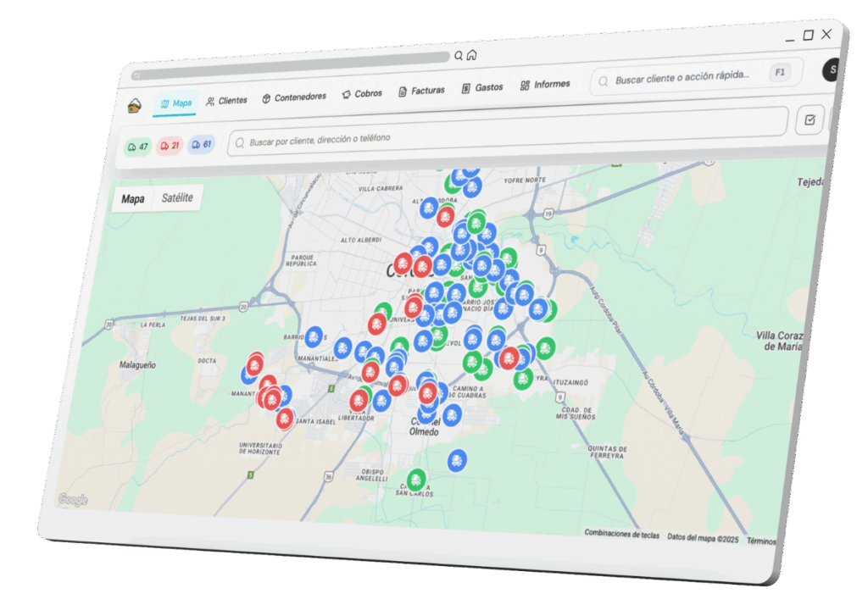This screenshot has width=868, height=605.
Task: Click the app home logo icon
Action: pyautogui.click(x=136, y=106)
